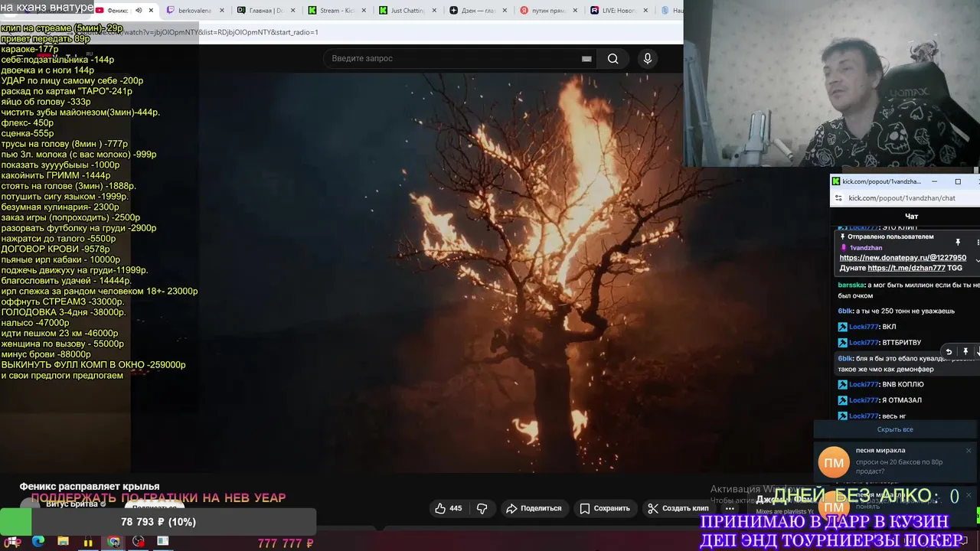The height and width of the screenshot is (551, 980).
Task: Switch to the путин прямая tab
Action: click(x=550, y=11)
